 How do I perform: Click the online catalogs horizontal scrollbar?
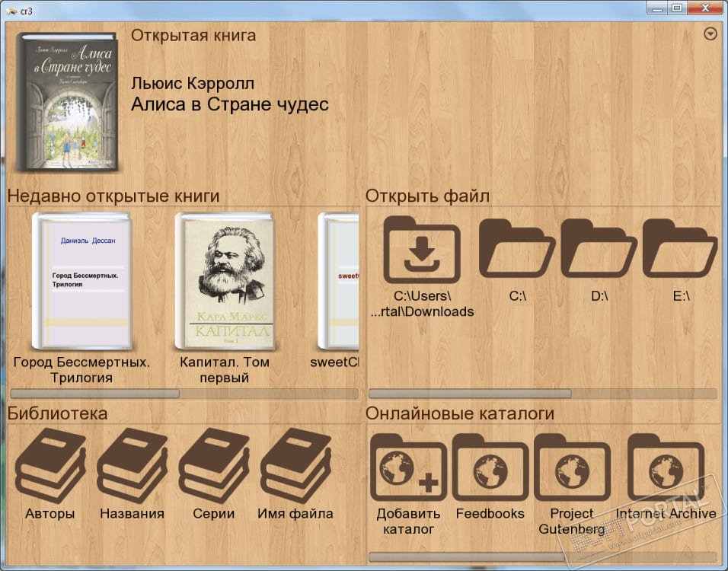543,557
